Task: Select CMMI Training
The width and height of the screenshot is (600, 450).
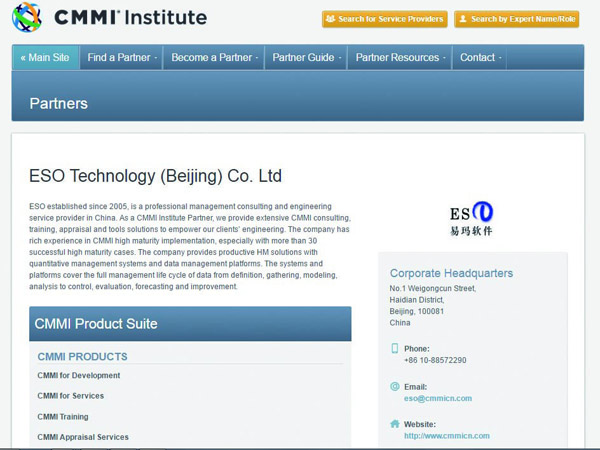Action: 63,417
